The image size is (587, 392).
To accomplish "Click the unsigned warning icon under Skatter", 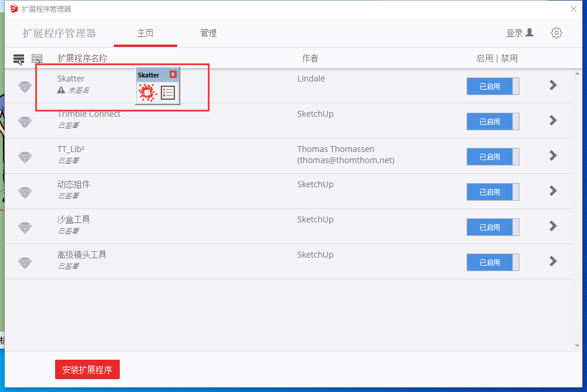I will click(x=61, y=90).
